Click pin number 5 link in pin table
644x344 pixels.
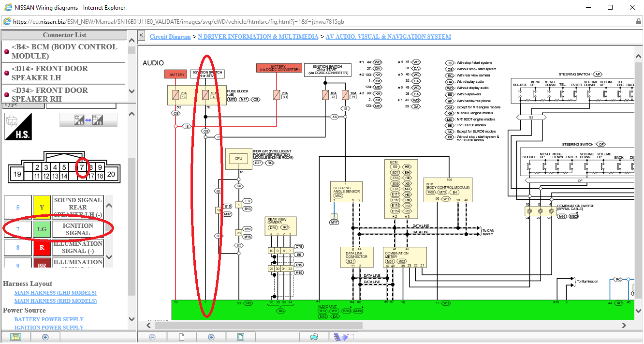pyautogui.click(x=18, y=207)
